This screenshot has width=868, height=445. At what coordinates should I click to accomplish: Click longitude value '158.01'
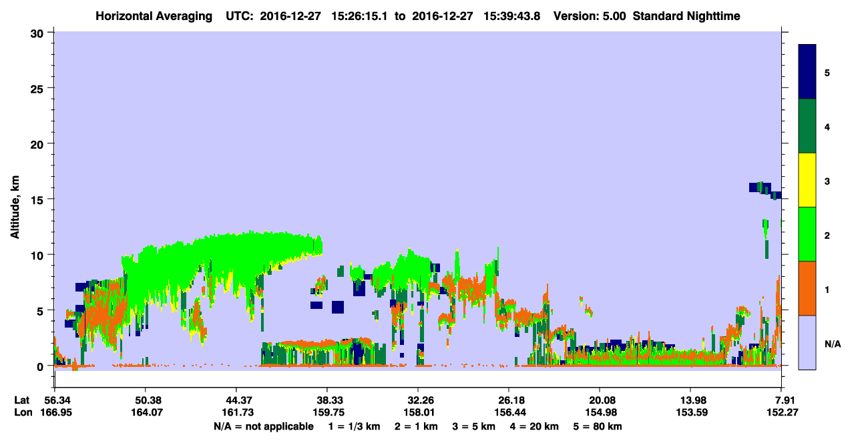tap(418, 412)
